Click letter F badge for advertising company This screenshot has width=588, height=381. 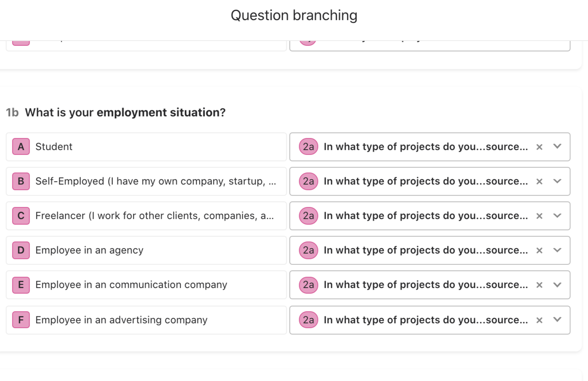(21, 320)
